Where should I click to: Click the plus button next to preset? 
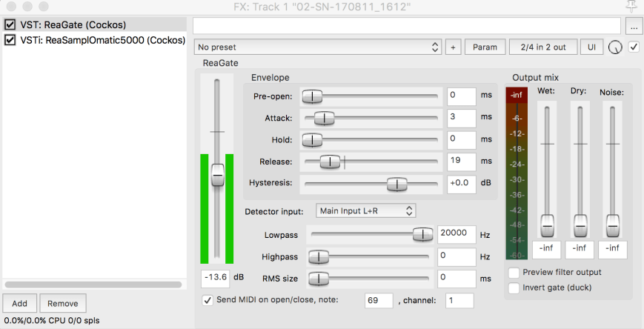click(454, 47)
